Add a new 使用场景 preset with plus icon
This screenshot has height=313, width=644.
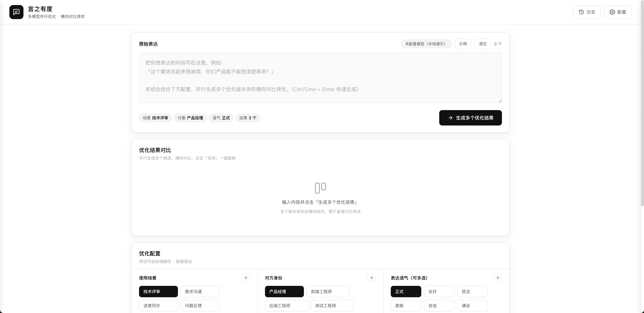[246, 278]
